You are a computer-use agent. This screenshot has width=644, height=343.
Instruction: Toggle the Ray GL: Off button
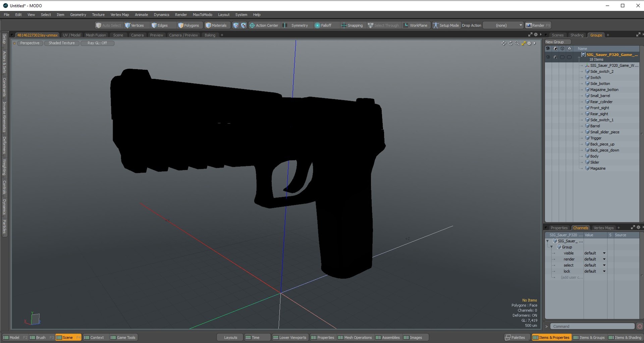click(x=97, y=43)
